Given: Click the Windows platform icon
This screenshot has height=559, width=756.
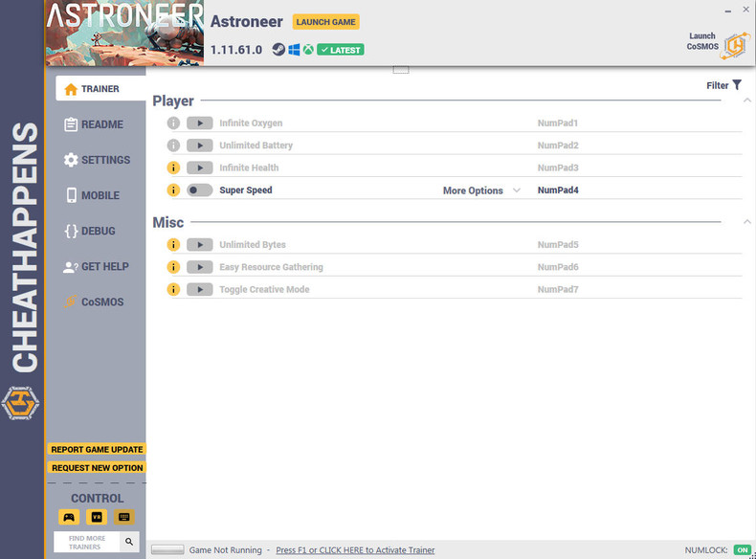Looking at the screenshot, I should 294,50.
